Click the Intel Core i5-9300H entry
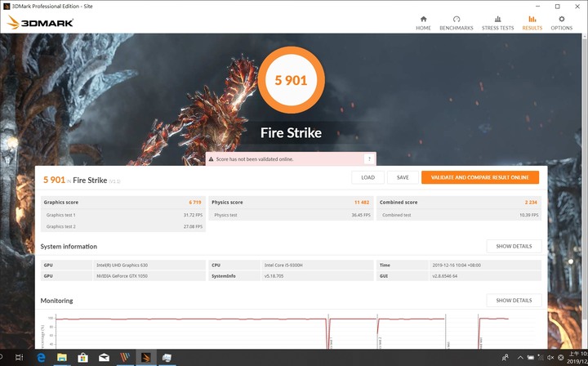588x366 pixels. [283, 266]
